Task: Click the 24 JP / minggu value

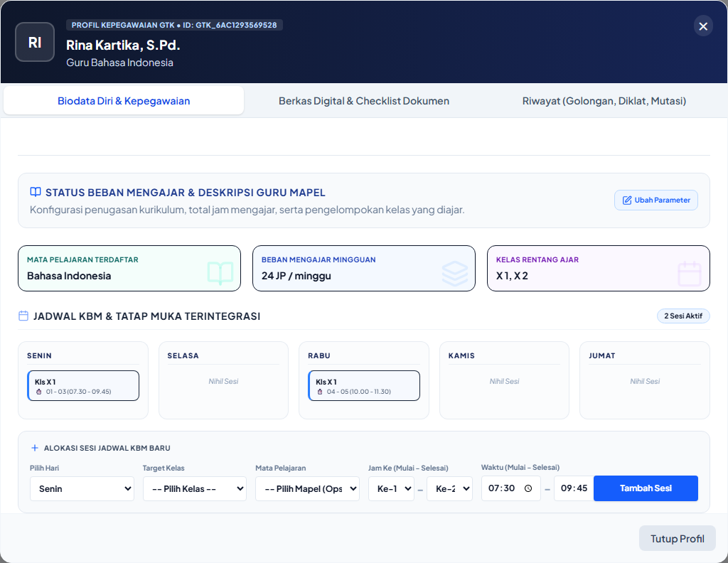Action: pos(296,276)
